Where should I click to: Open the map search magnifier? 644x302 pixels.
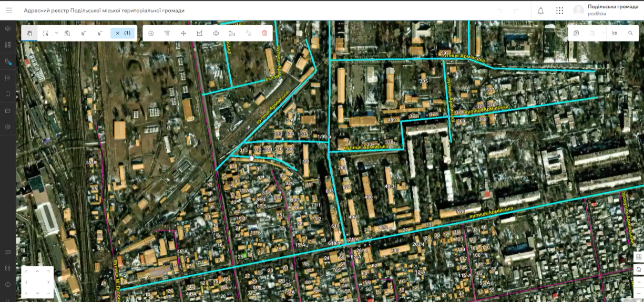click(x=630, y=33)
